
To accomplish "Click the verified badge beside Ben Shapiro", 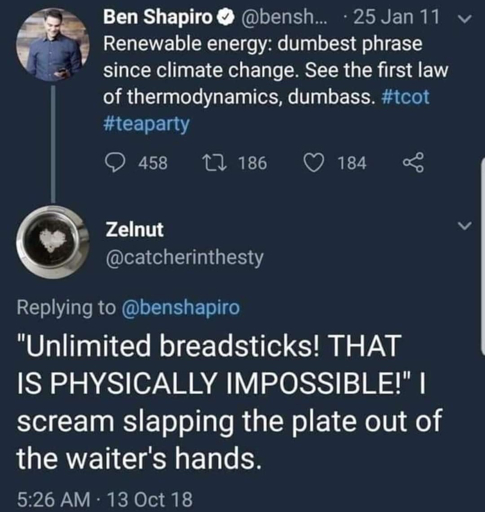I will [223, 18].
